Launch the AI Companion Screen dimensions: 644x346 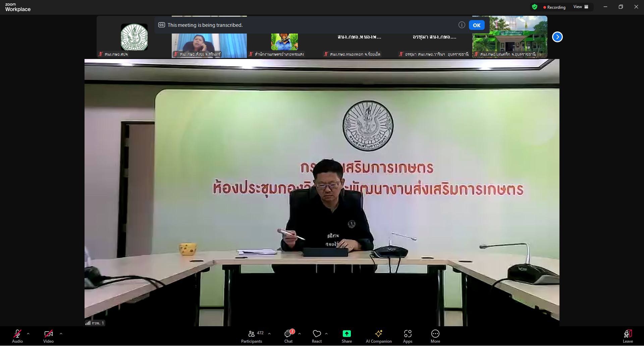point(378,336)
